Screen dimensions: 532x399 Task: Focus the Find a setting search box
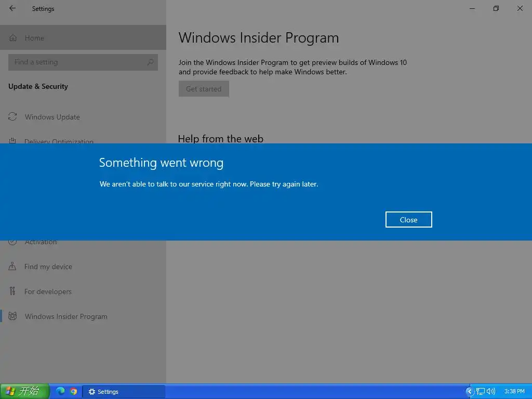[x=83, y=62]
